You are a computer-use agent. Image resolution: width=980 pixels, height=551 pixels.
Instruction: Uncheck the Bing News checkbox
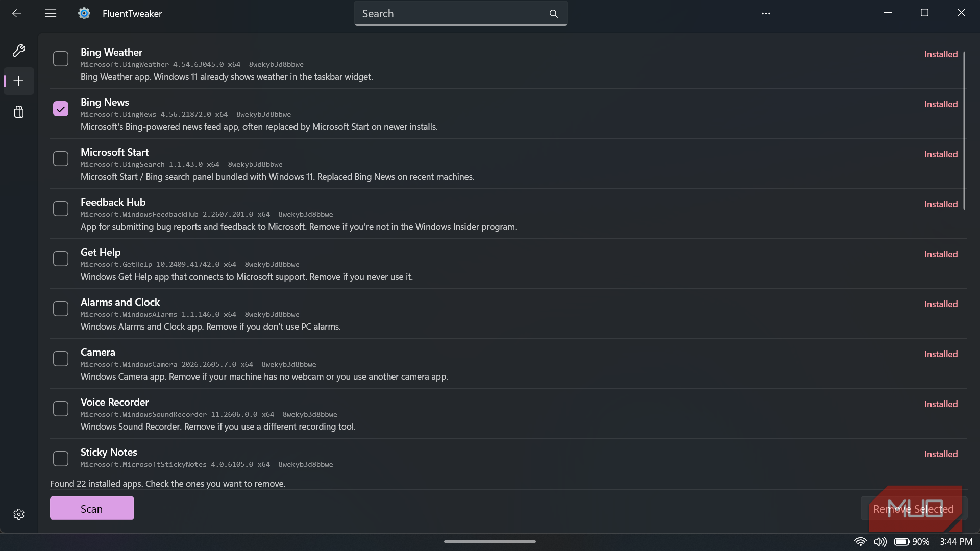pos(61,109)
